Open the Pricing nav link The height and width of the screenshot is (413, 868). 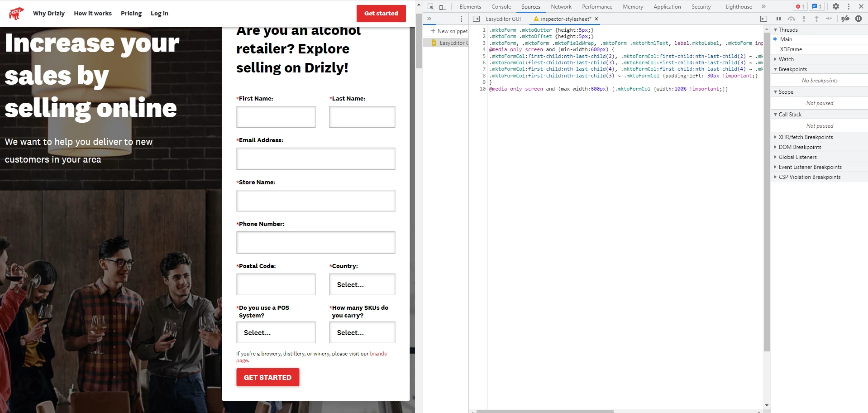click(131, 13)
